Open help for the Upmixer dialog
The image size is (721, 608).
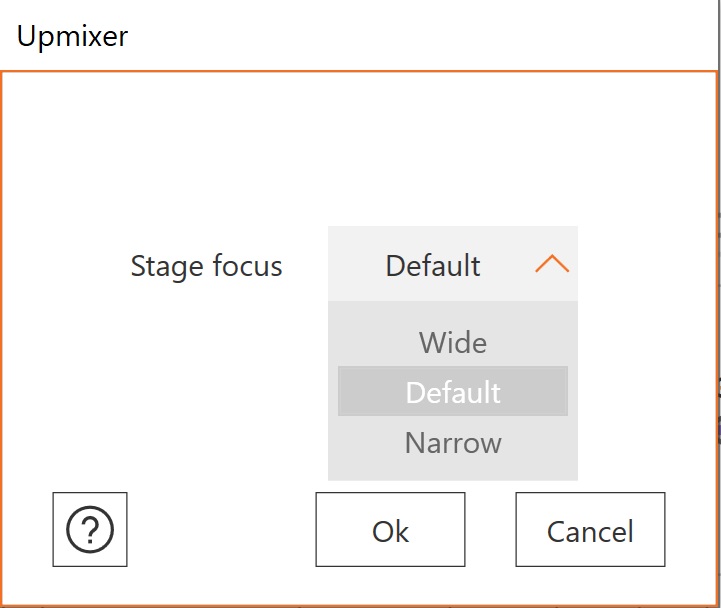(x=90, y=530)
